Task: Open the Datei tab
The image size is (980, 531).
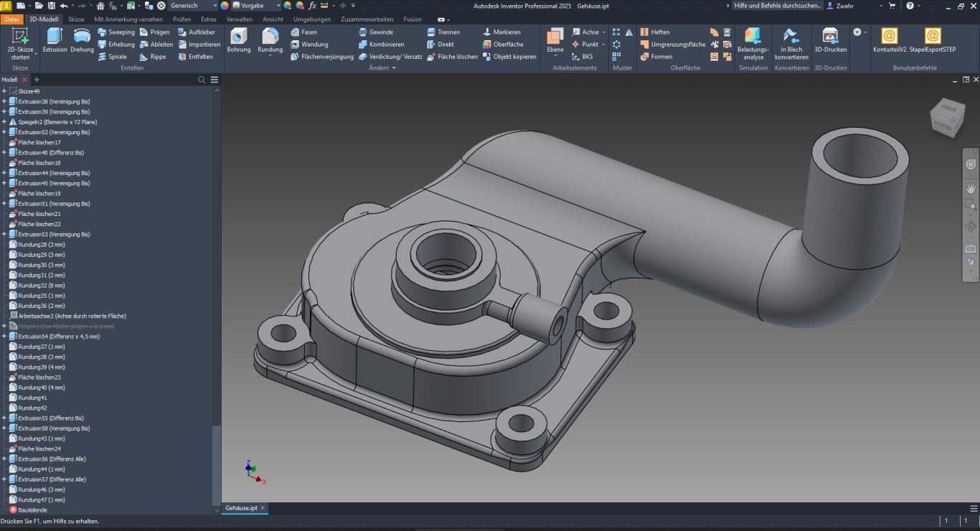Action: [12, 19]
